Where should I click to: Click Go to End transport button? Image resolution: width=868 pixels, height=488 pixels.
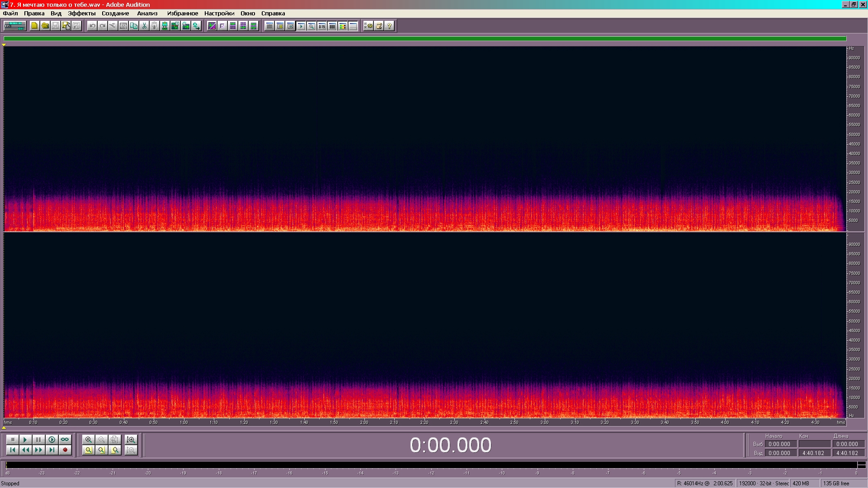(x=52, y=450)
